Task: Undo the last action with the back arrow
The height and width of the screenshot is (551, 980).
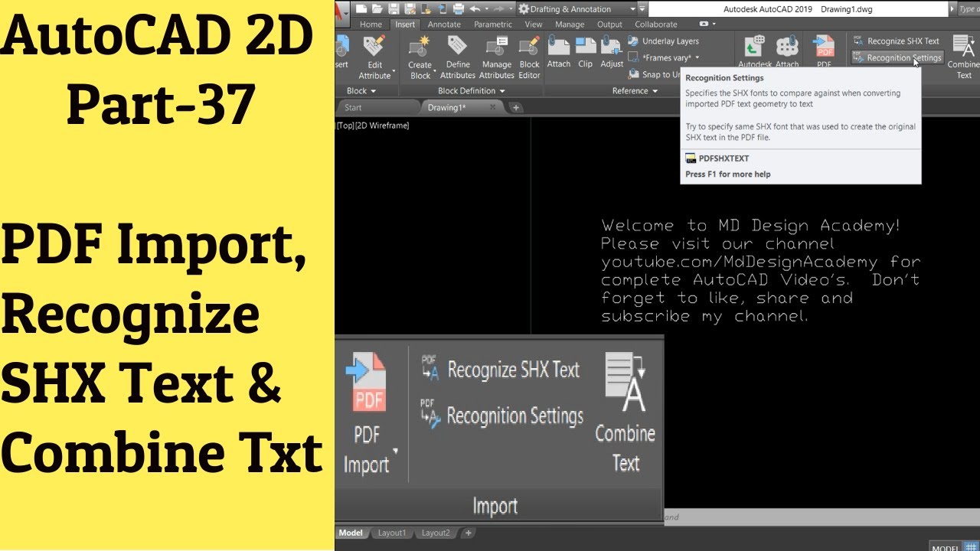Action: (475, 9)
